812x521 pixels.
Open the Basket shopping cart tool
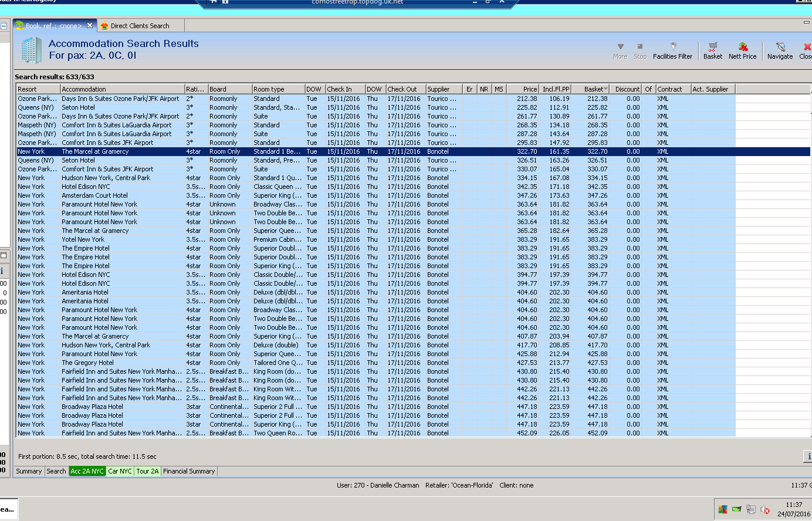click(x=713, y=50)
